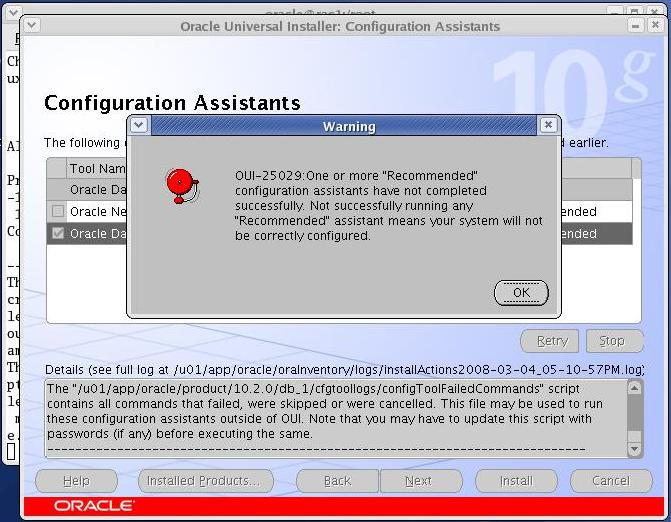Click the Stop button
The image size is (671, 522).
point(615,341)
